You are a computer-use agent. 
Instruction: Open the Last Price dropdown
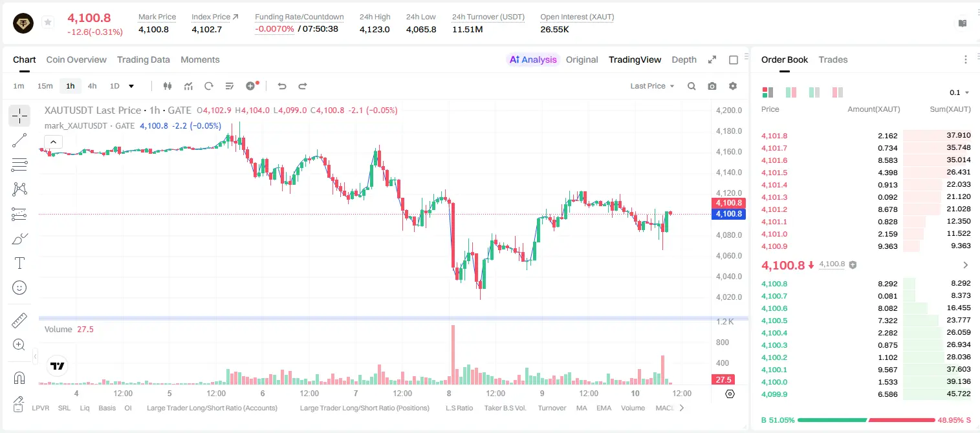click(652, 86)
